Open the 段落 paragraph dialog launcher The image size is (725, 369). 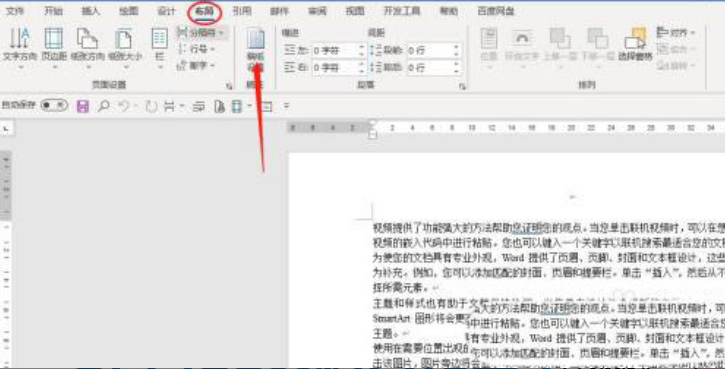(462, 86)
